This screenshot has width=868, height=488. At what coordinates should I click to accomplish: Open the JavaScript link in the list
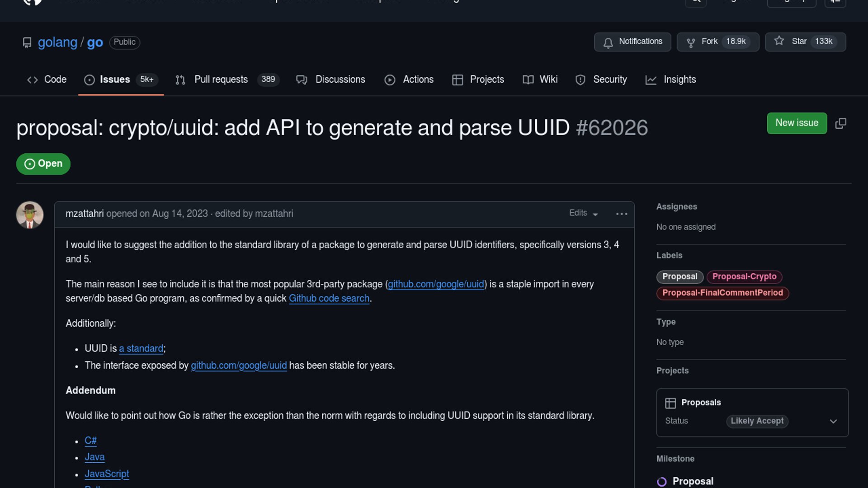(107, 474)
